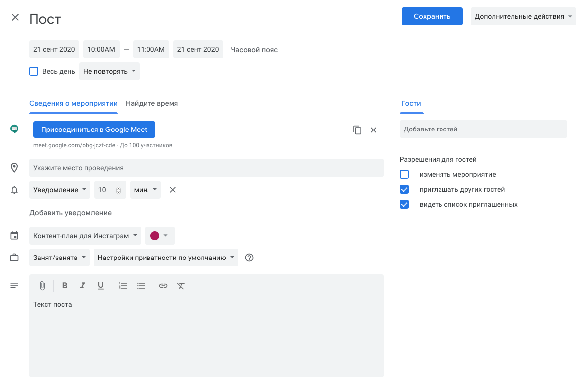The width and height of the screenshot is (588, 389).
Task: Uncheck "приглашать других гостей" permission
Action: tap(404, 189)
